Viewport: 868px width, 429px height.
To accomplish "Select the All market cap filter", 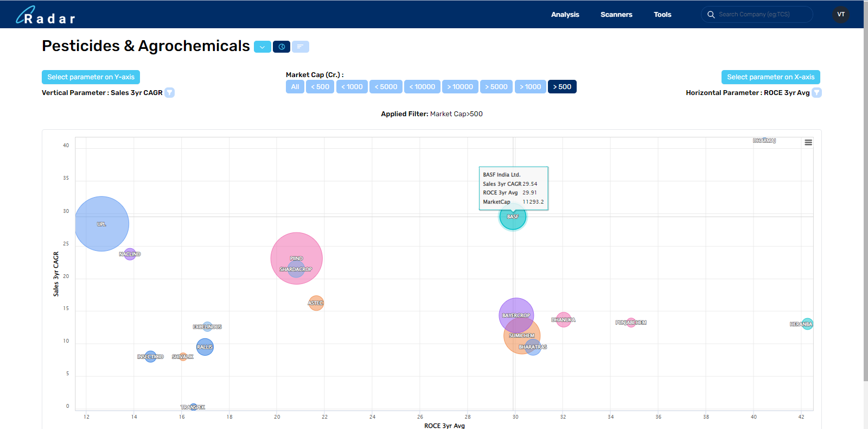I will tap(295, 87).
